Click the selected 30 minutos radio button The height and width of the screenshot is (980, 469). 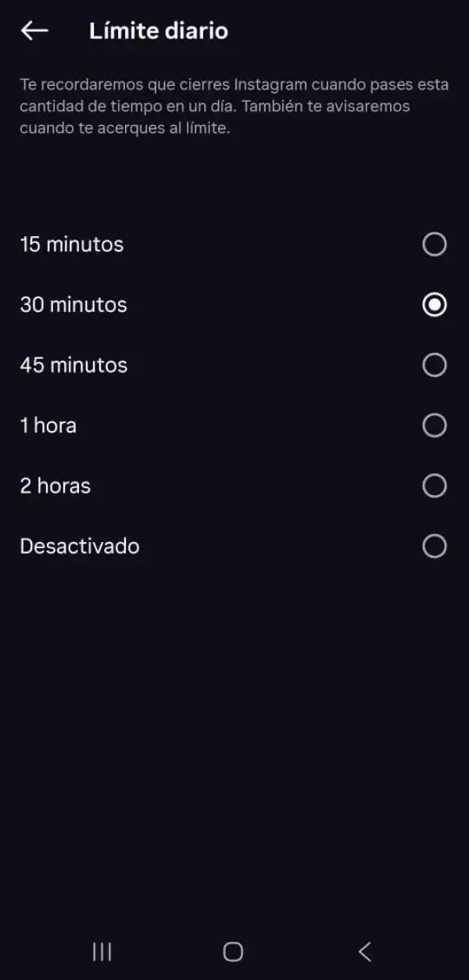[x=434, y=305]
